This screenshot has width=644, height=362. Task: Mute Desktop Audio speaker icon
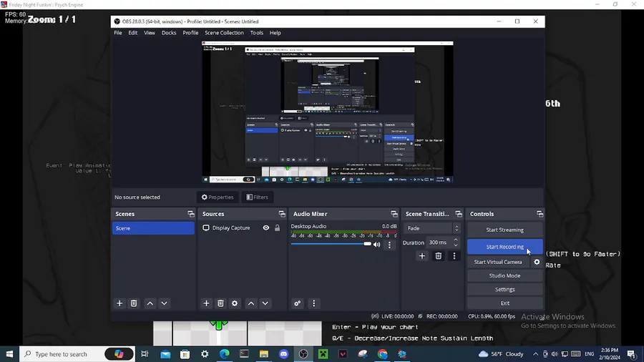(x=376, y=245)
